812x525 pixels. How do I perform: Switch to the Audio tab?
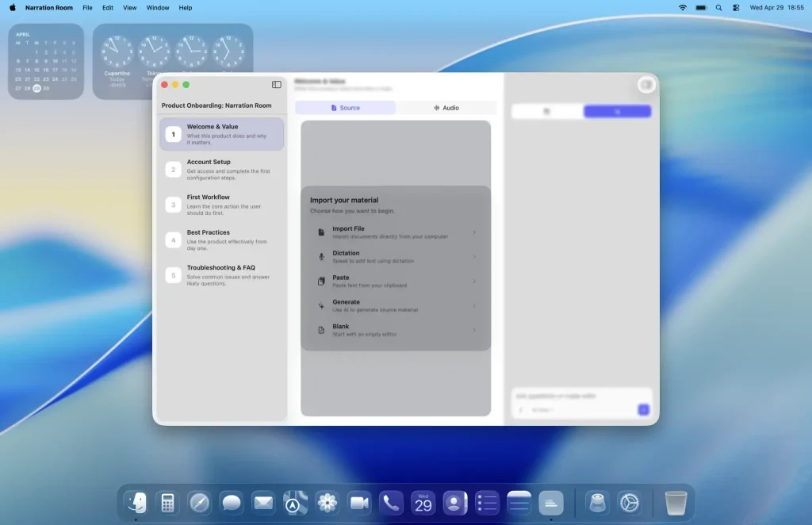click(x=446, y=108)
